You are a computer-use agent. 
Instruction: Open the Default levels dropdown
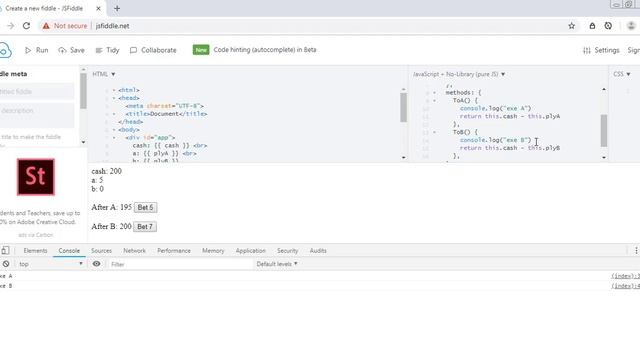(x=277, y=264)
